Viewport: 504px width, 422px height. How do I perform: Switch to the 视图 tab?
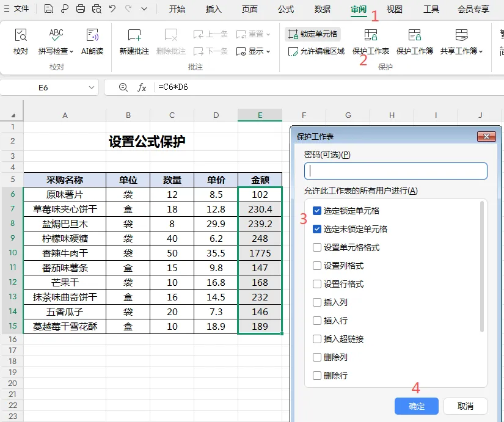[x=395, y=9]
